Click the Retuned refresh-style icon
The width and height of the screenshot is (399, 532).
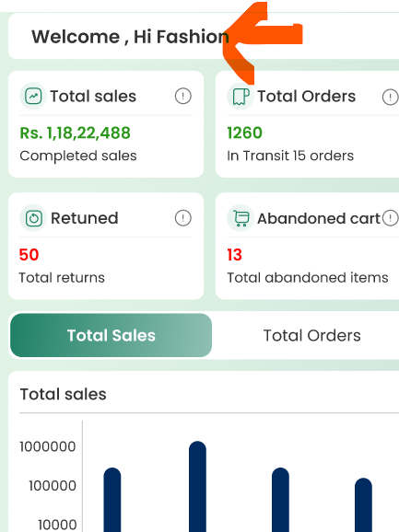point(33,218)
